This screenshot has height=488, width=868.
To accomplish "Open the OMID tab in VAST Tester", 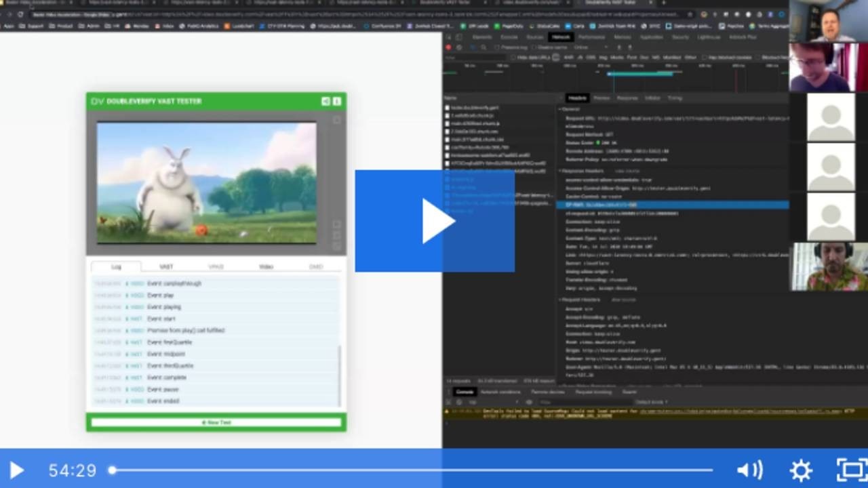I will coord(316,266).
